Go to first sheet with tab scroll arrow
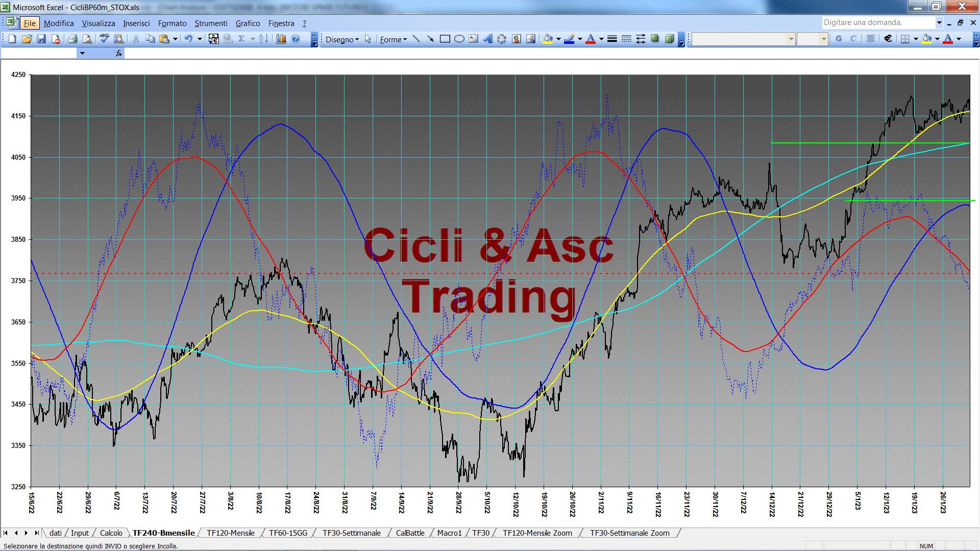Image resolution: width=980 pixels, height=551 pixels. (6, 533)
